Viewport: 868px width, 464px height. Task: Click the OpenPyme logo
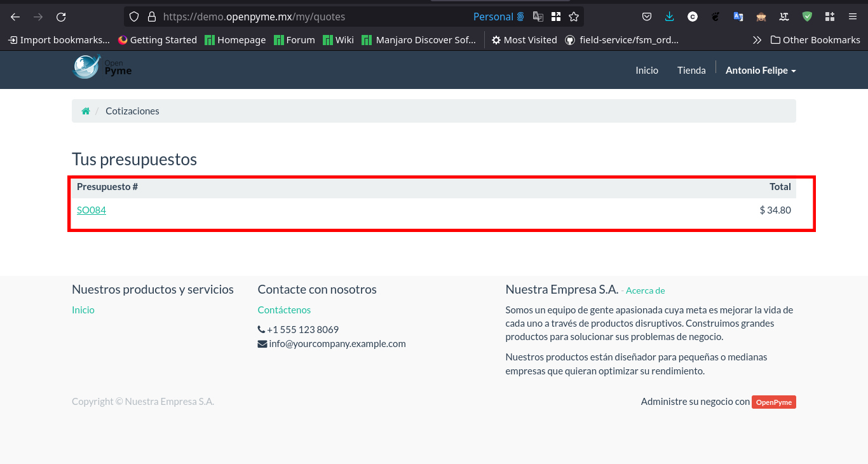coord(102,67)
